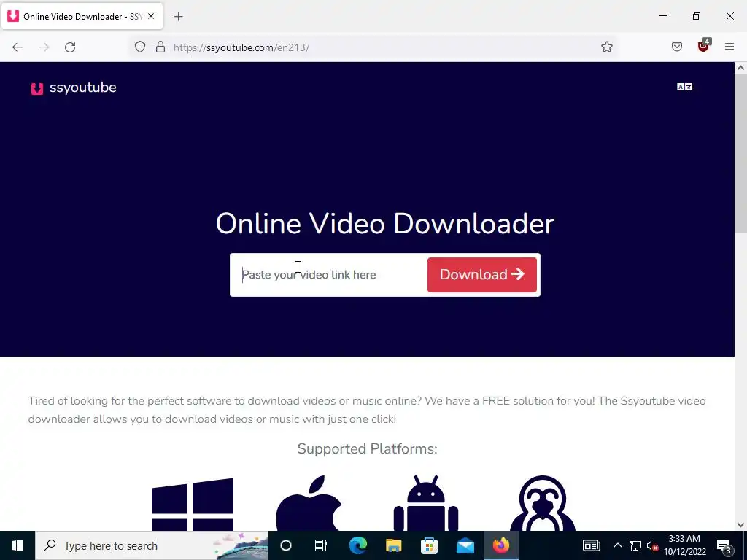The image size is (747, 560).
Task: Save page to Pocket
Action: click(676, 47)
